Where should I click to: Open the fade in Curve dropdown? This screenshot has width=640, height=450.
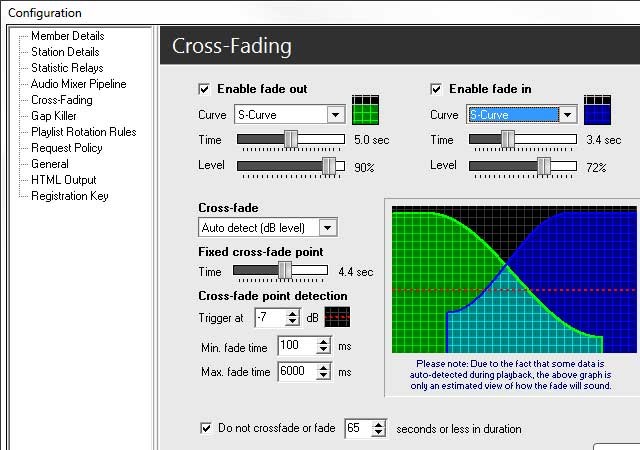tap(568, 115)
